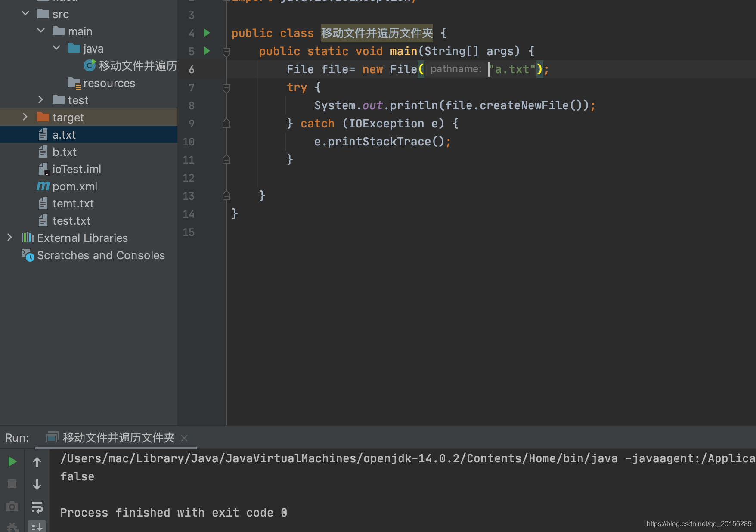The width and height of the screenshot is (756, 532).
Task: Run the class from line 4 gutter arrow
Action: point(207,33)
